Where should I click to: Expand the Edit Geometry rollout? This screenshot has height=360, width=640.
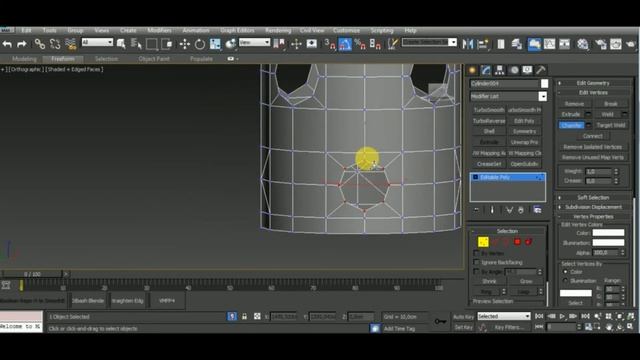tap(593, 83)
